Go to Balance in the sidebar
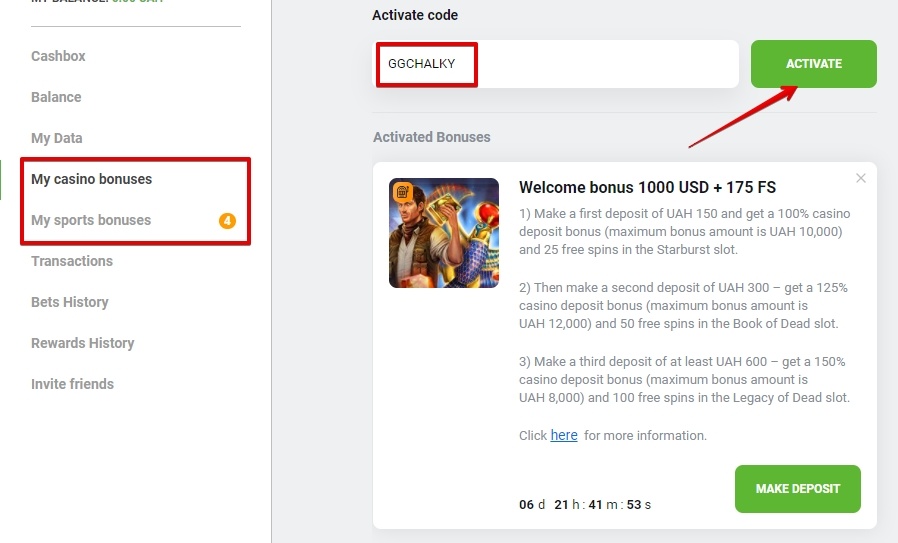898x543 pixels. click(x=56, y=97)
